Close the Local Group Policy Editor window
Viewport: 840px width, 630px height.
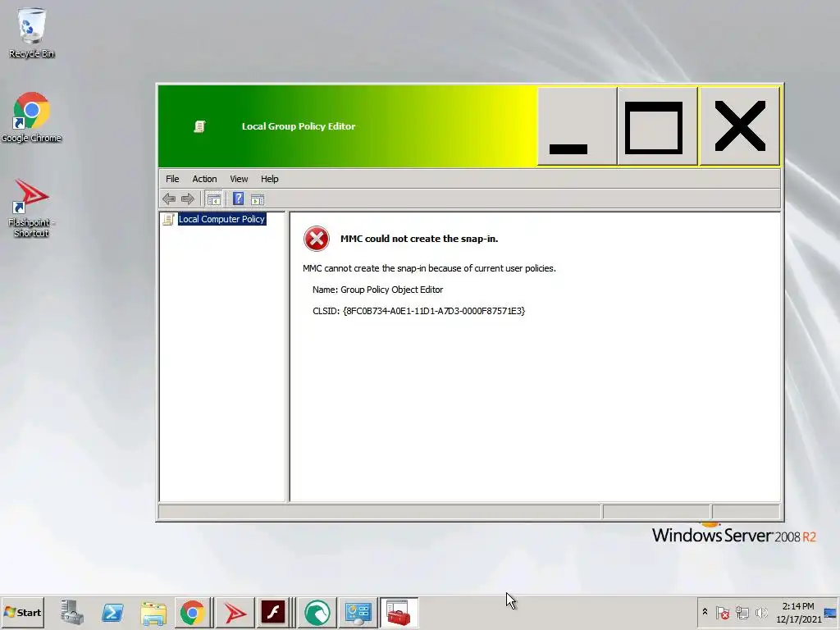pos(739,126)
